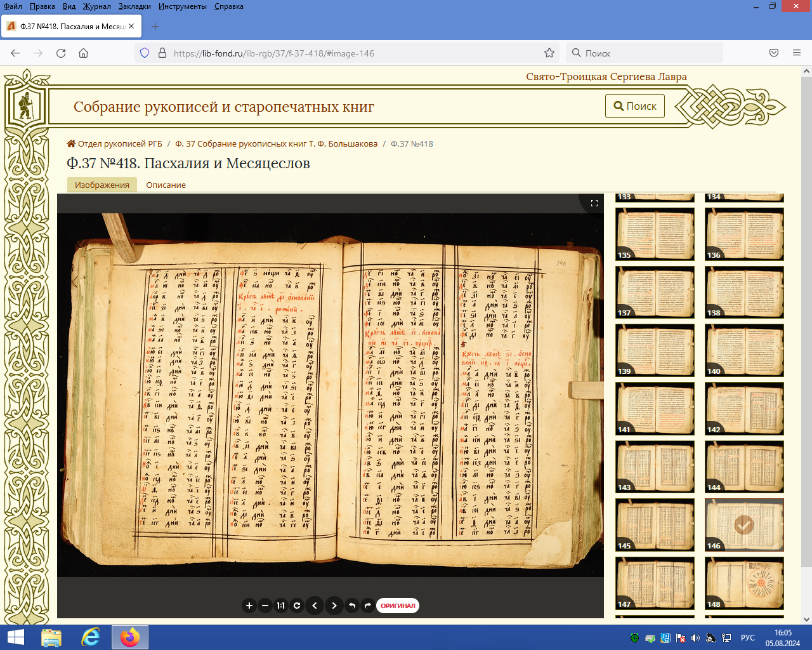This screenshot has width=812, height=650.
Task: Select thumbnail 141
Action: tap(655, 408)
